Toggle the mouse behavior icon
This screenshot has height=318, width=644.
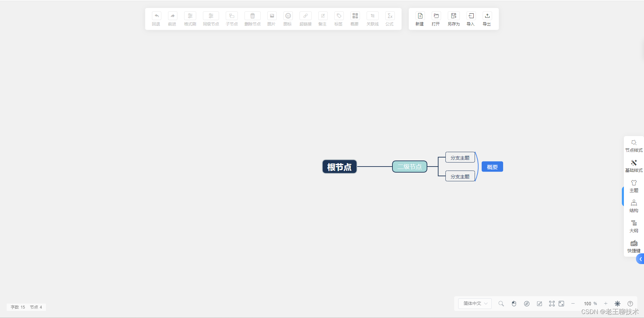click(514, 304)
